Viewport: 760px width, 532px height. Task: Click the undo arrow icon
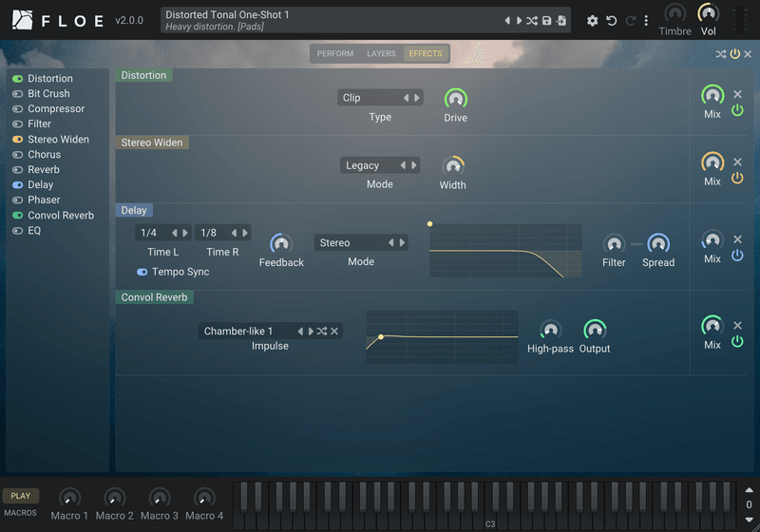pos(612,21)
